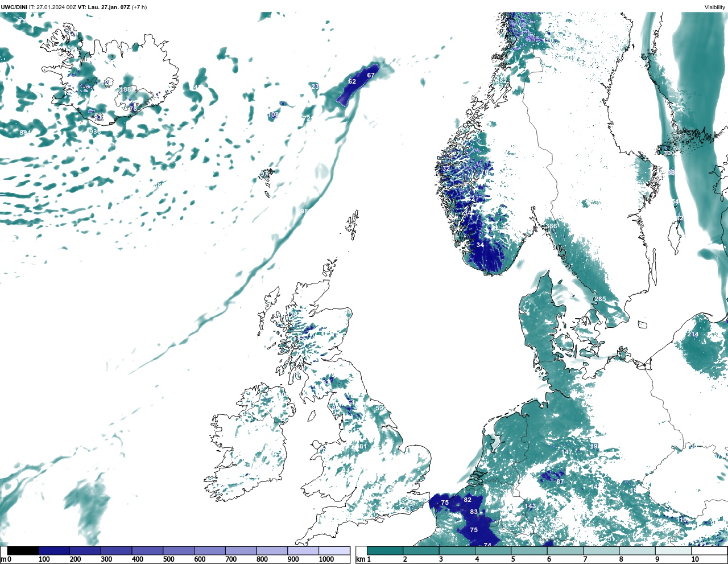Click the '67' visibility value next to 62

[x=371, y=75]
